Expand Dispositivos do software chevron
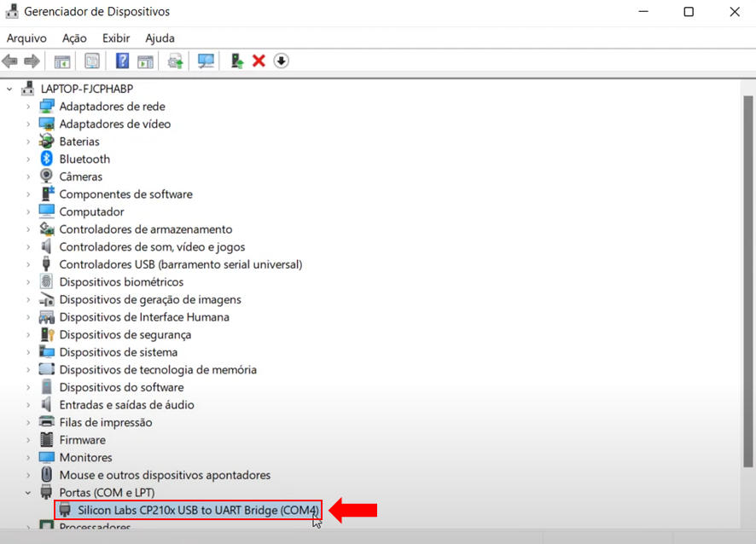 [x=28, y=387]
